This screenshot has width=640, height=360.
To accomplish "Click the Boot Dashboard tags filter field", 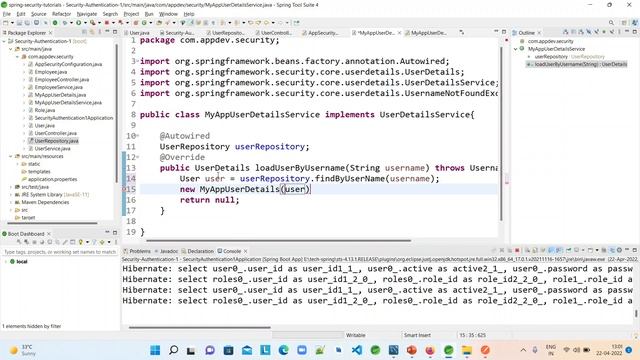I will click(x=60, y=252).
